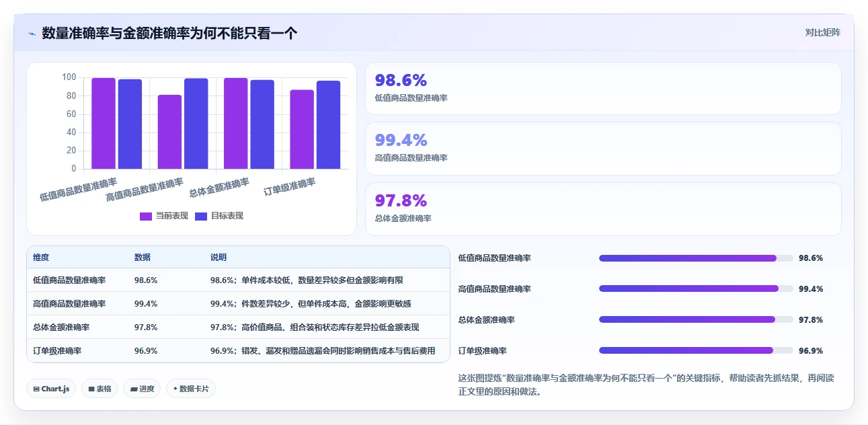Screen dimensions: 868x425
Task: Click the 数据卡片 chip icon
Action: 175,389
